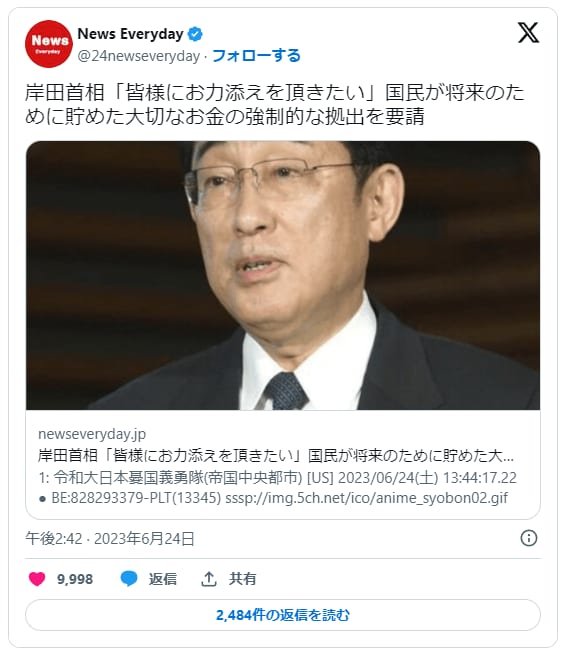Click the link card description with 5ch.net URL
Viewport: 567px width, 655px height.
[x=277, y=488]
